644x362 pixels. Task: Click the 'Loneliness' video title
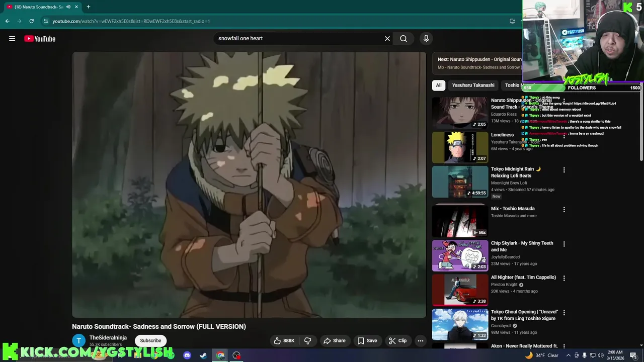click(502, 135)
